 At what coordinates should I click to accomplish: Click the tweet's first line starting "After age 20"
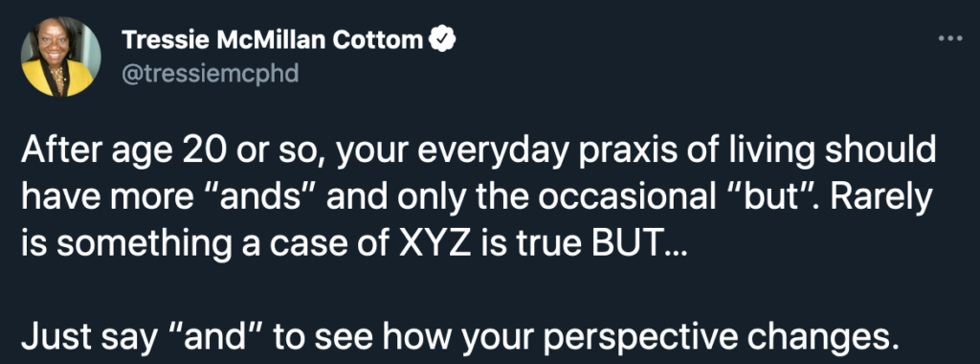479,154
